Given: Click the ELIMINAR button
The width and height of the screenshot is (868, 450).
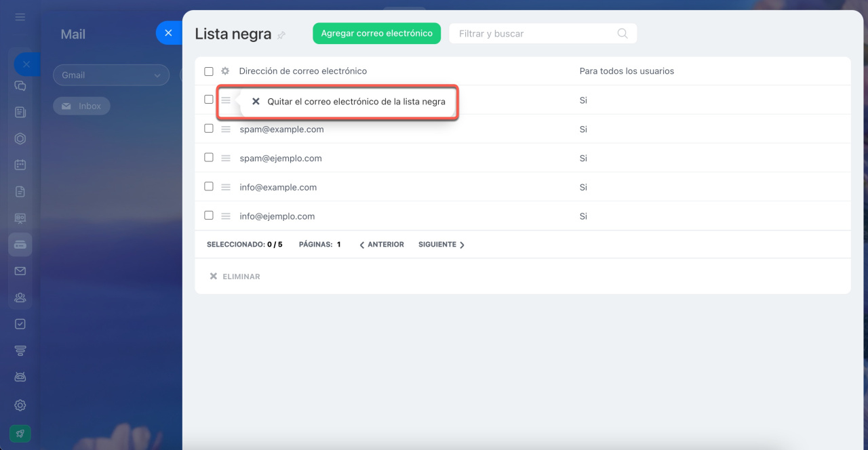Looking at the screenshot, I should (x=235, y=277).
